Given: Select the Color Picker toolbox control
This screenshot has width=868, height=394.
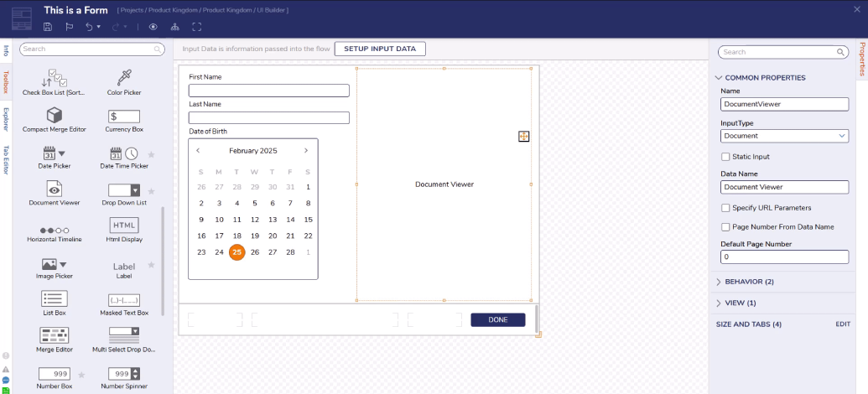Looking at the screenshot, I should pos(124,82).
